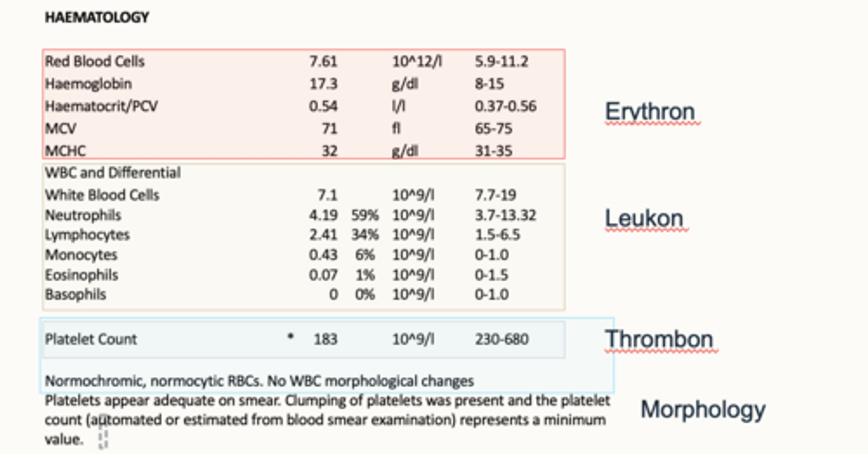Click the platelet reference range 230-680
This screenshot has height=454, width=868.
click(502, 339)
